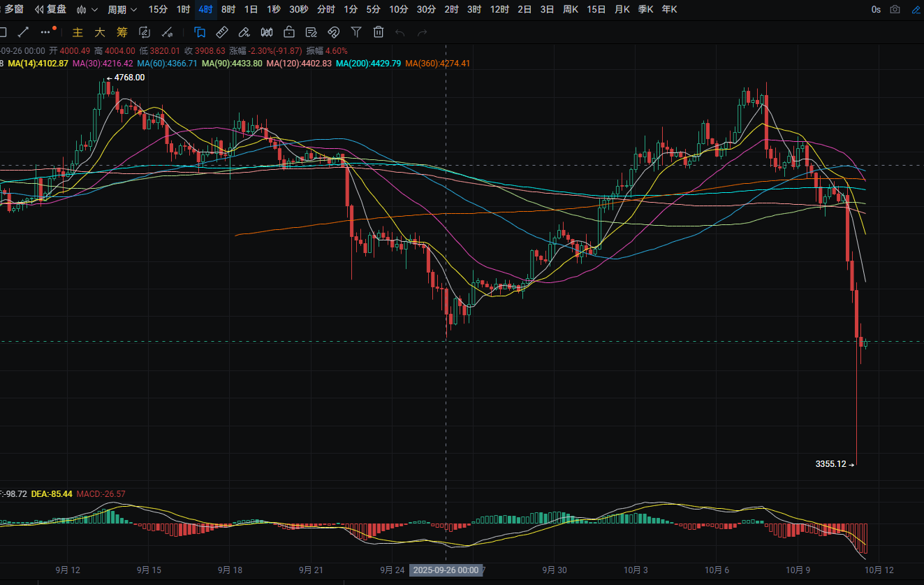The height and width of the screenshot is (585, 924).
Task: Select the 周K weekly timeframe
Action: (x=571, y=10)
